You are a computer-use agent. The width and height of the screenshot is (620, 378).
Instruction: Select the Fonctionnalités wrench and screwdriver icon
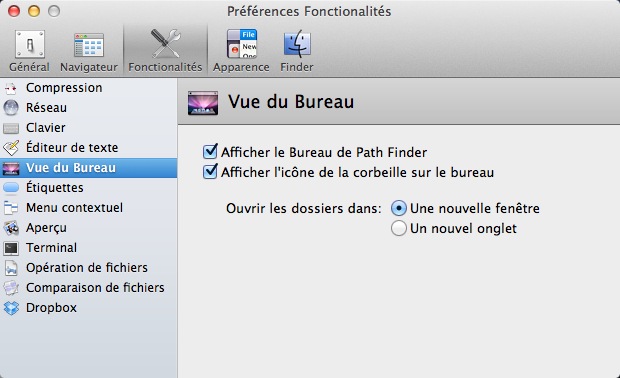tap(166, 43)
